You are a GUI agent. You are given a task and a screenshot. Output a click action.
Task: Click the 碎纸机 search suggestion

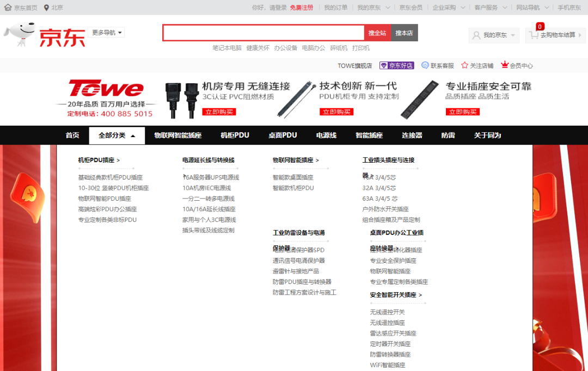click(x=339, y=48)
